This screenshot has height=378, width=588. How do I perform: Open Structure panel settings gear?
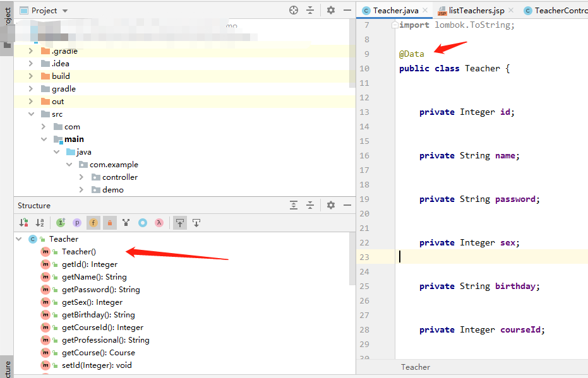[x=331, y=205]
